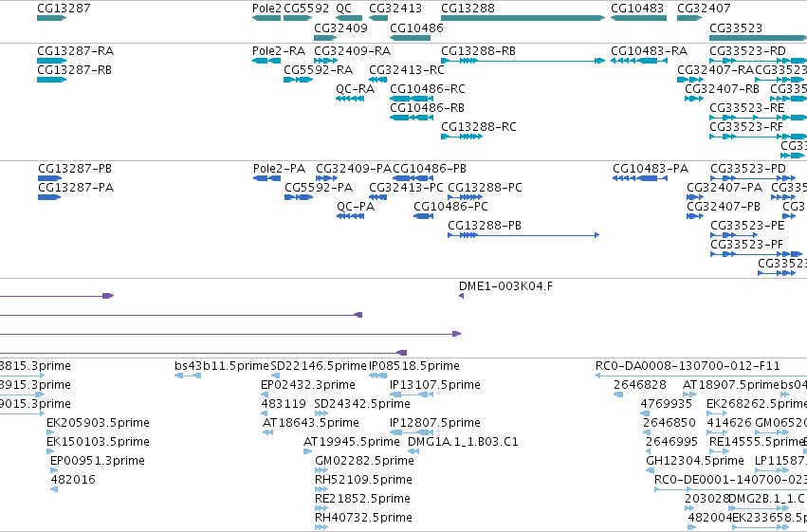Click transcript CG10486-RC
The image size is (807, 532).
click(x=427, y=89)
